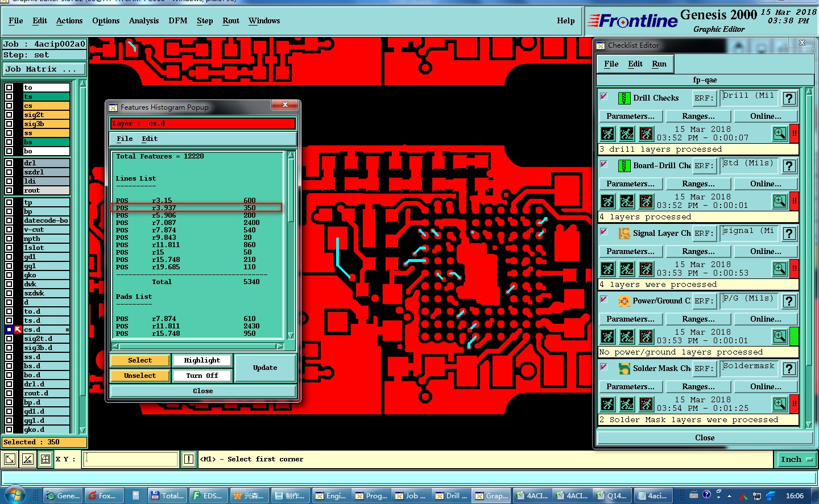Click the Unselect button
This screenshot has height=504, width=819.
click(x=140, y=376)
